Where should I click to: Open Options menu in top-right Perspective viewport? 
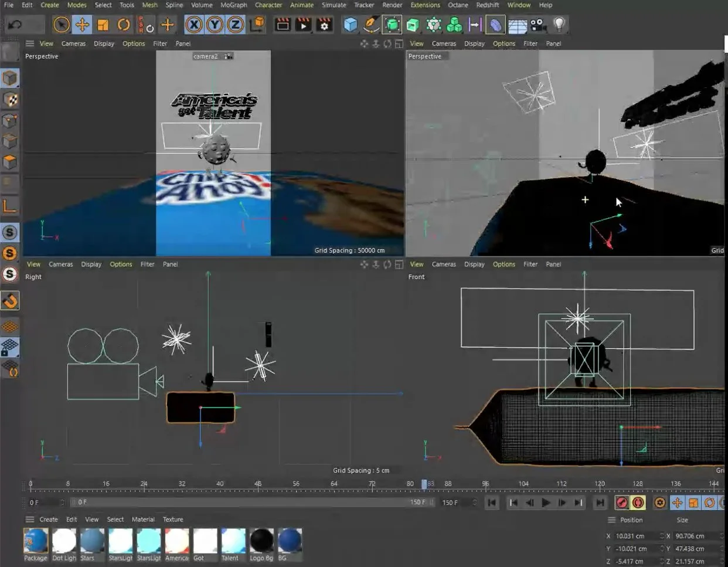click(x=504, y=43)
